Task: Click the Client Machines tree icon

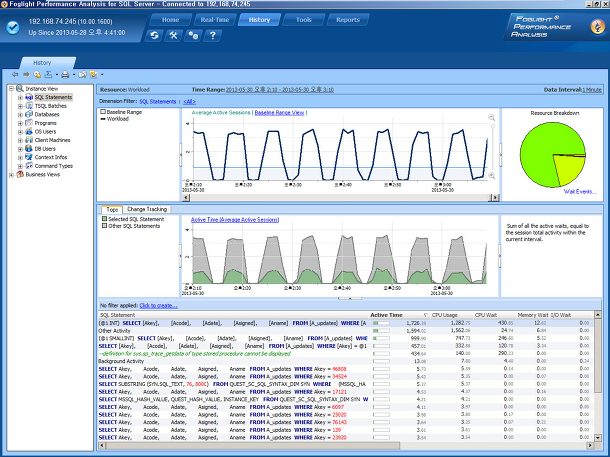Action: click(x=29, y=140)
